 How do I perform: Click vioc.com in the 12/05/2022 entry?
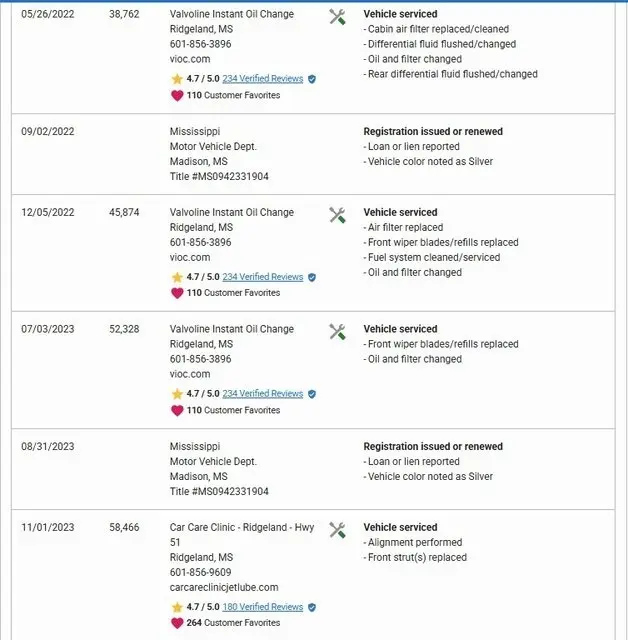click(x=190, y=257)
